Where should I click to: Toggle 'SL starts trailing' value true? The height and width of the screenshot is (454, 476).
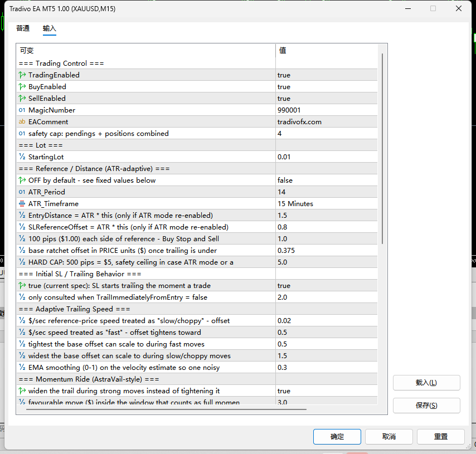[326, 286]
